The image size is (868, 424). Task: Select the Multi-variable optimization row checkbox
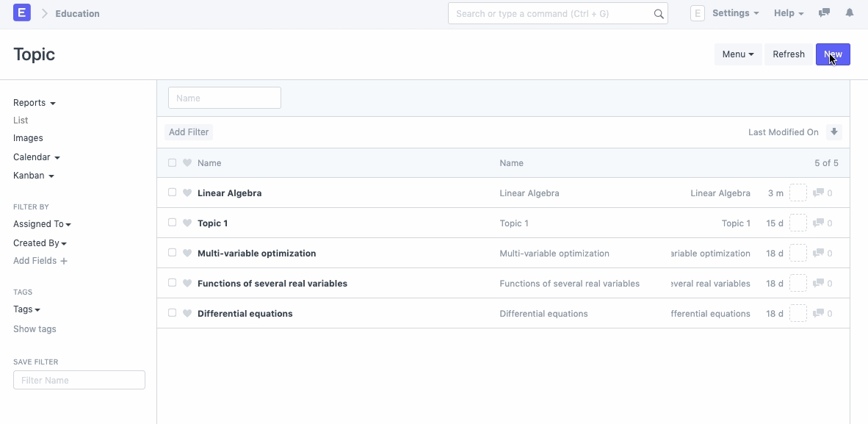coord(172,253)
